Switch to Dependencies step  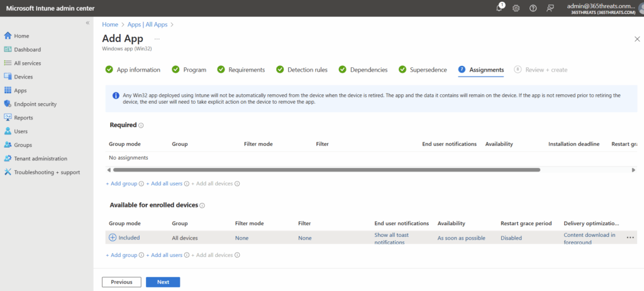pyautogui.click(x=363, y=70)
